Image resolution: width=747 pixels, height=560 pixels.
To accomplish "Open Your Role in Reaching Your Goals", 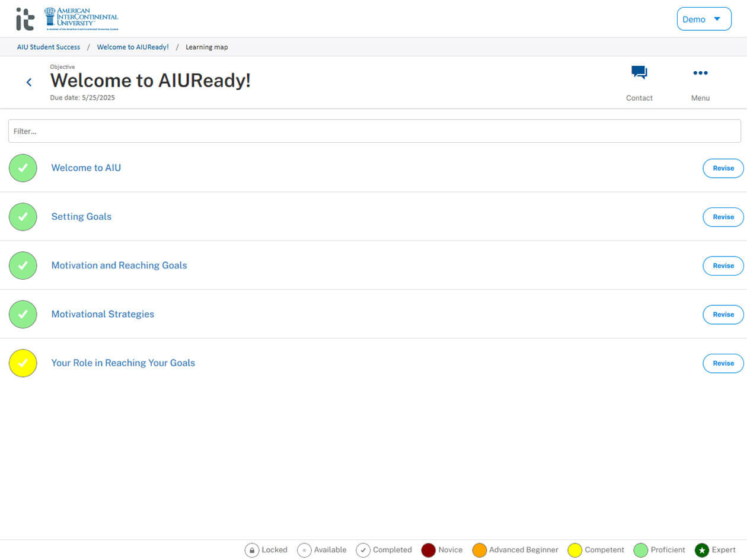I will (x=123, y=363).
